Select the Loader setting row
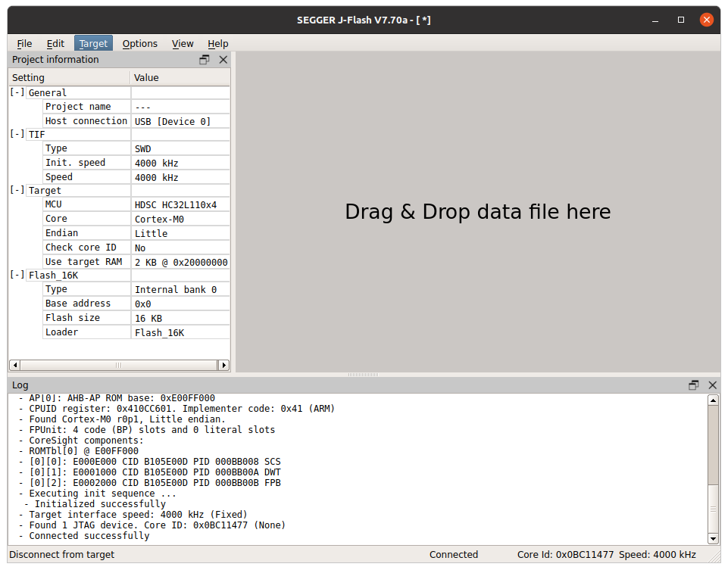The image size is (728, 570). (x=136, y=332)
